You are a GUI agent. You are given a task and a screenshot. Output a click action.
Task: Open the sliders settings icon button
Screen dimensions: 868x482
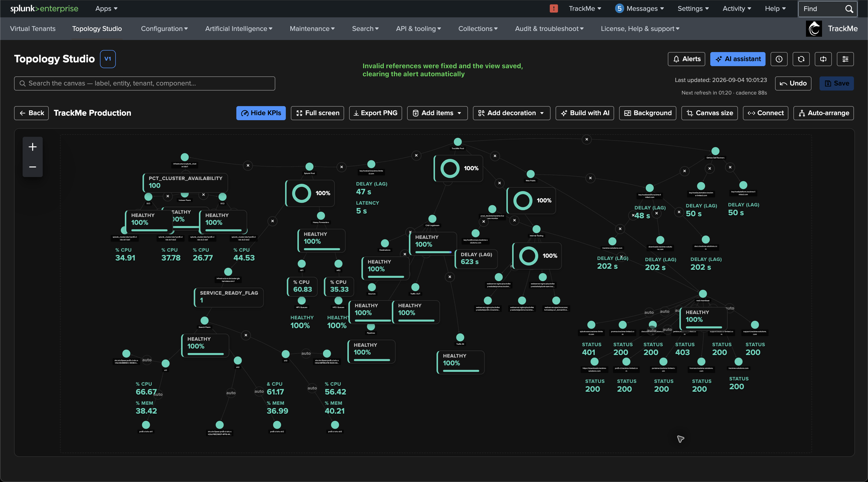[845, 59]
